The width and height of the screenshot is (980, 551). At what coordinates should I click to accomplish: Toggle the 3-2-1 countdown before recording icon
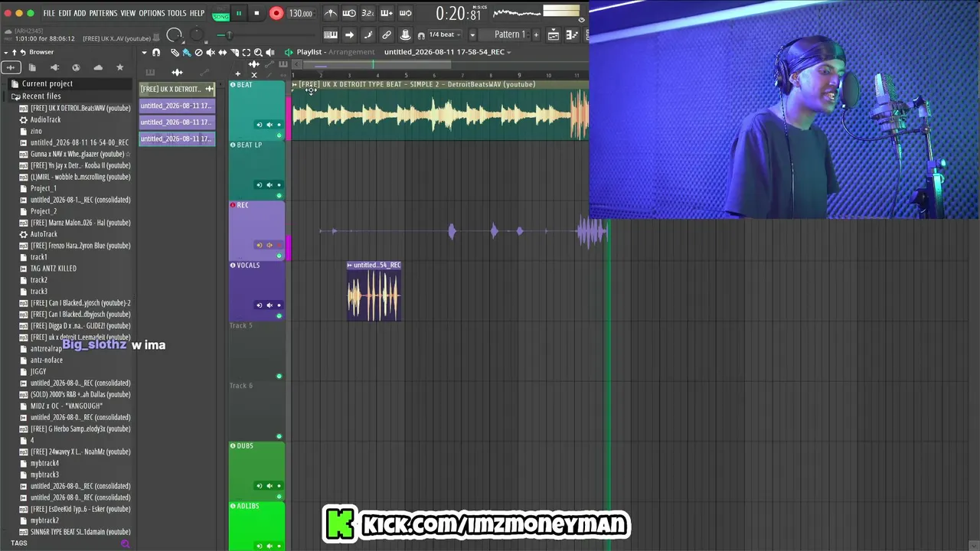[367, 13]
